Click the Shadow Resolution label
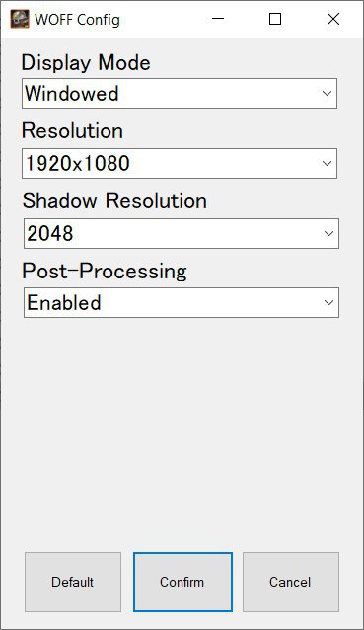The width and height of the screenshot is (364, 630). (114, 200)
